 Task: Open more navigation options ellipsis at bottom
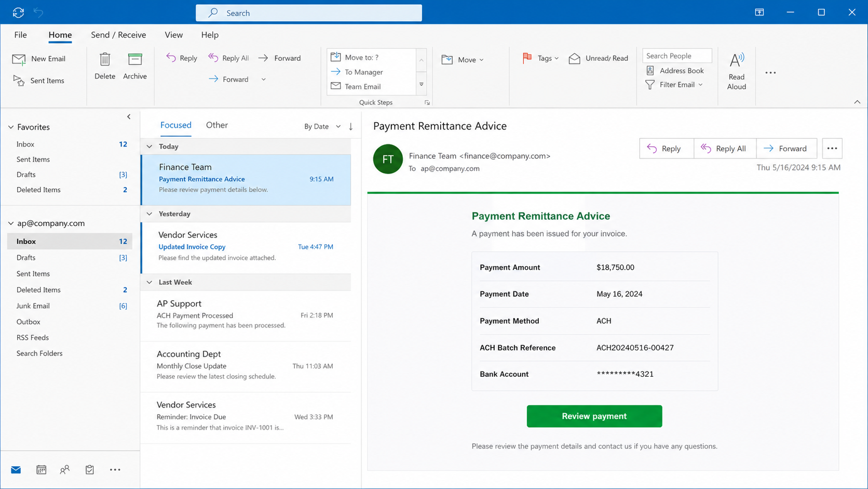pos(115,470)
